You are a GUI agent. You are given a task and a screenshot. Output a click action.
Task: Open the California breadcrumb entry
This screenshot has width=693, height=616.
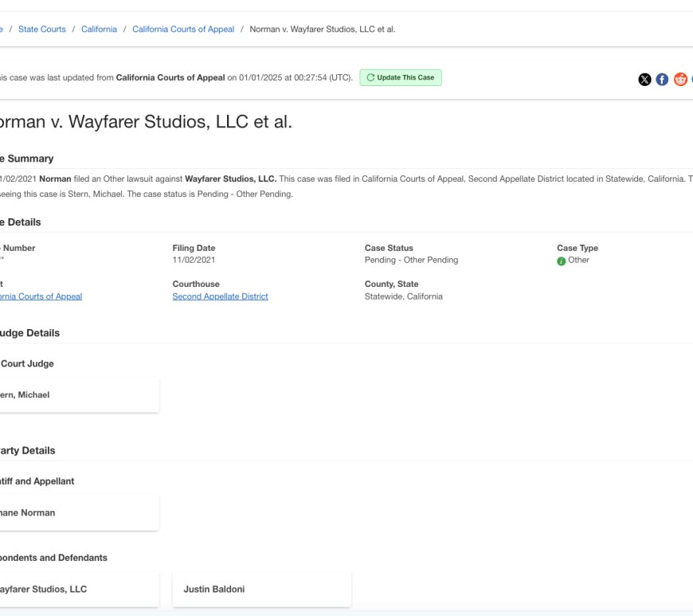point(99,29)
